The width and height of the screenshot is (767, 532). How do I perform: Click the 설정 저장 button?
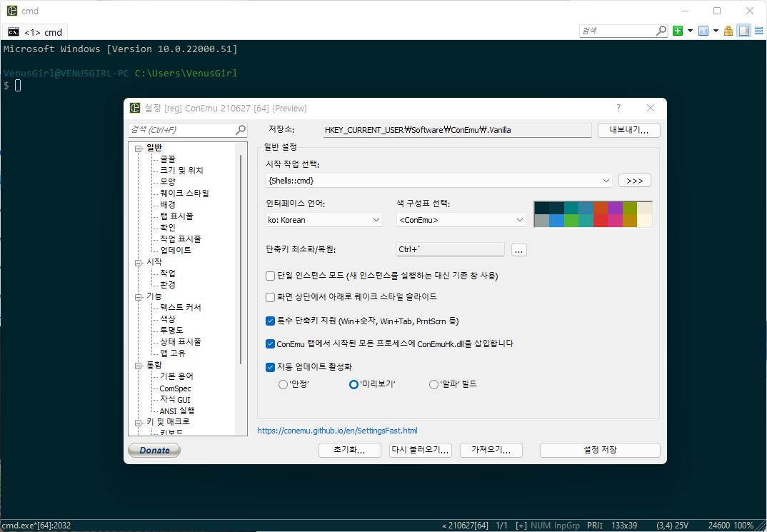[x=600, y=450]
